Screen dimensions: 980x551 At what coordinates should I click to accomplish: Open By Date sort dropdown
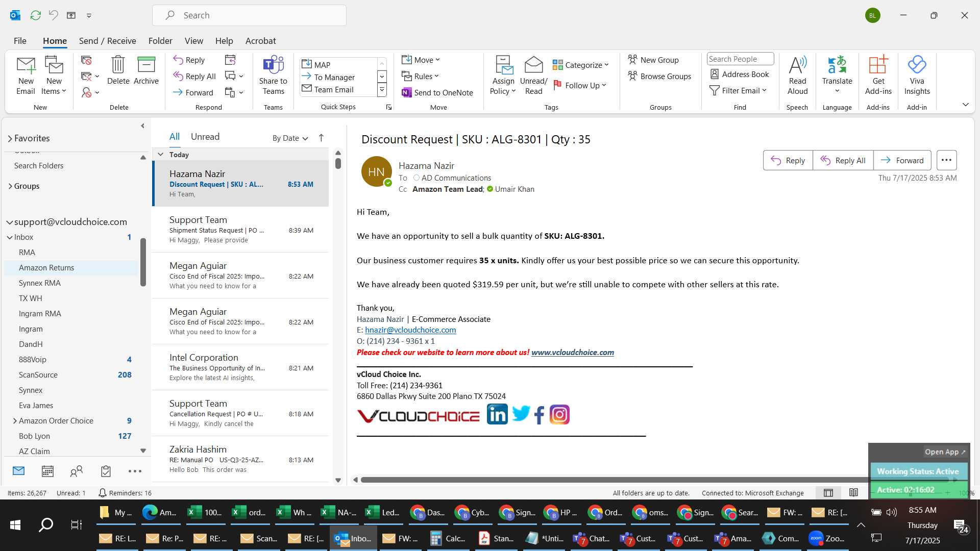click(x=290, y=138)
